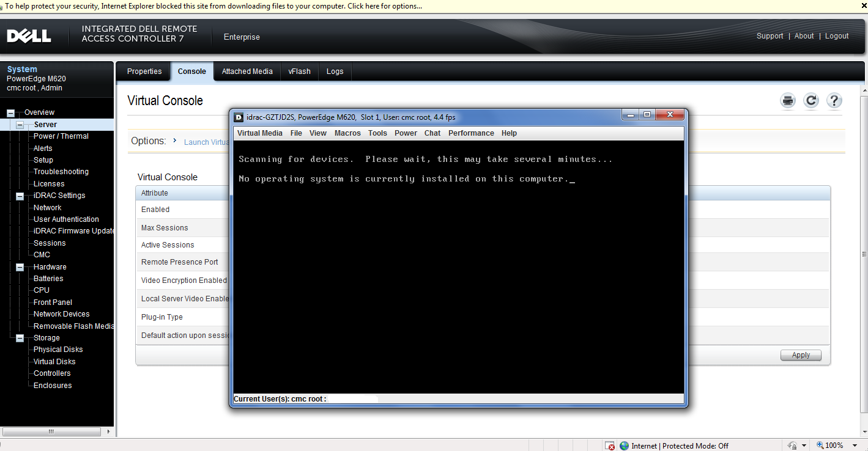Refresh the Virtual Console page
Screen dimensions: 868x451
tap(811, 101)
